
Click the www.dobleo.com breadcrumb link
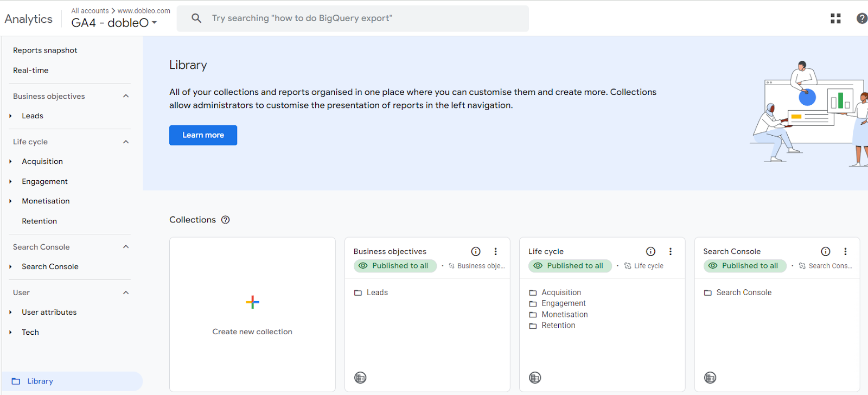pos(144,11)
